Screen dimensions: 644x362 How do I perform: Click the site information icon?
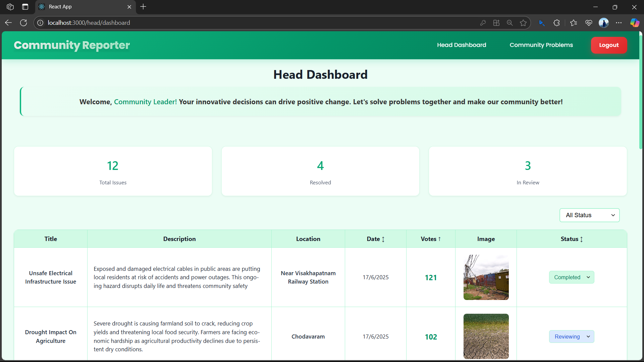pos(40,23)
